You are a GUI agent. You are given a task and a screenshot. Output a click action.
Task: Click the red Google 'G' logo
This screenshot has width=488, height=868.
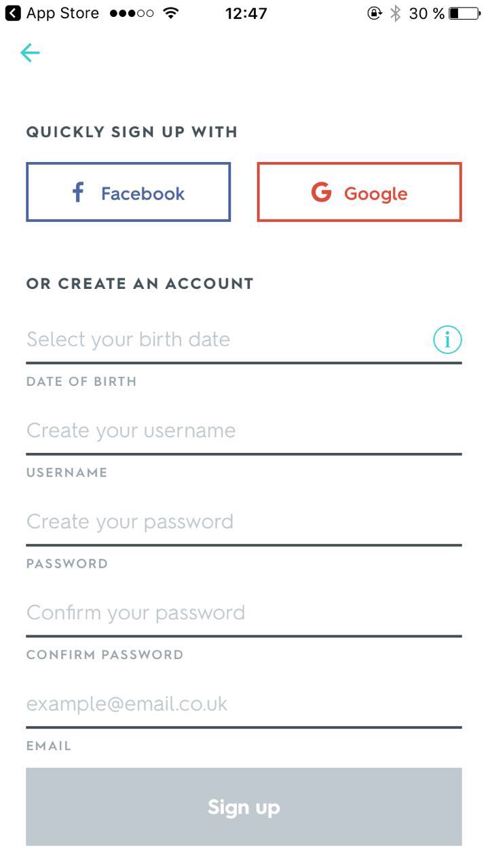coord(321,193)
